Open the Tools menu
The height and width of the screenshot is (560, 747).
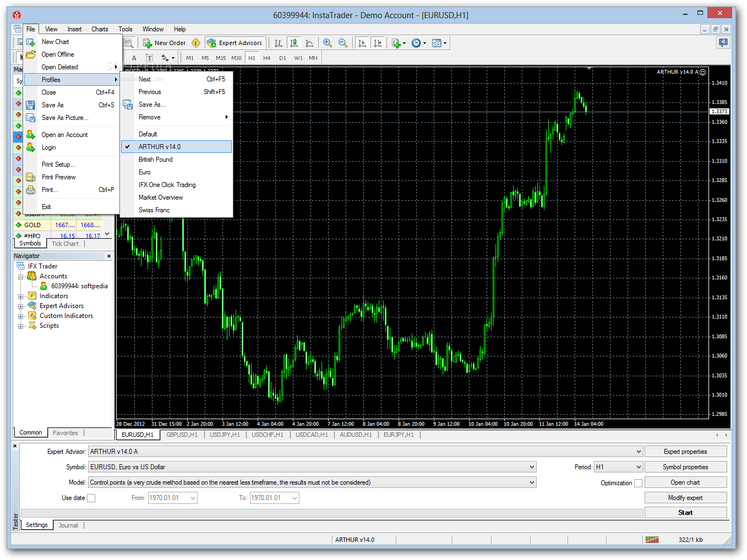[126, 29]
